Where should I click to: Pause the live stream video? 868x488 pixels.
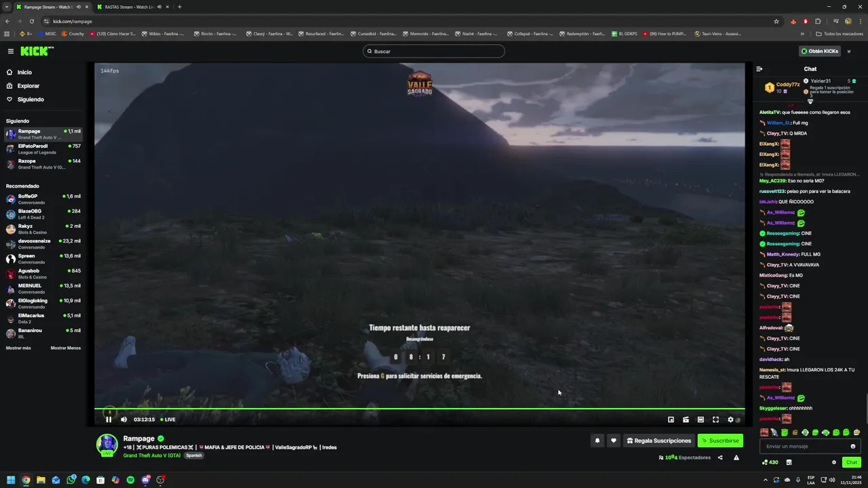point(108,420)
